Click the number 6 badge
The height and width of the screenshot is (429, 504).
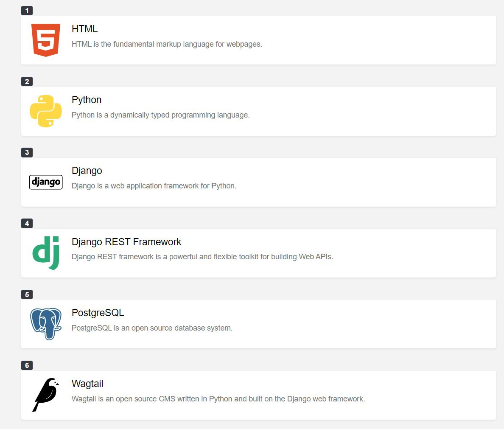[27, 365]
